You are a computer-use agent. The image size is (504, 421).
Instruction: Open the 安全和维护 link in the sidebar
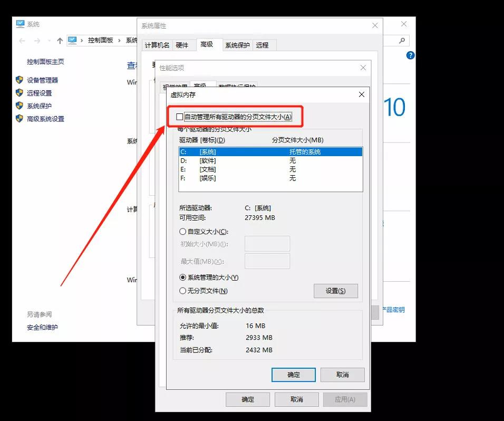pos(42,328)
